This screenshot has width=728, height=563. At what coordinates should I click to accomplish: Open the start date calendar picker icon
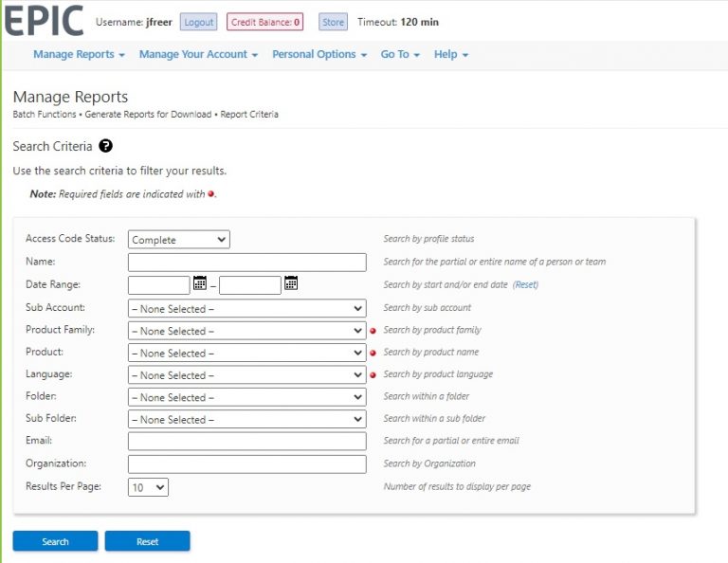point(200,283)
